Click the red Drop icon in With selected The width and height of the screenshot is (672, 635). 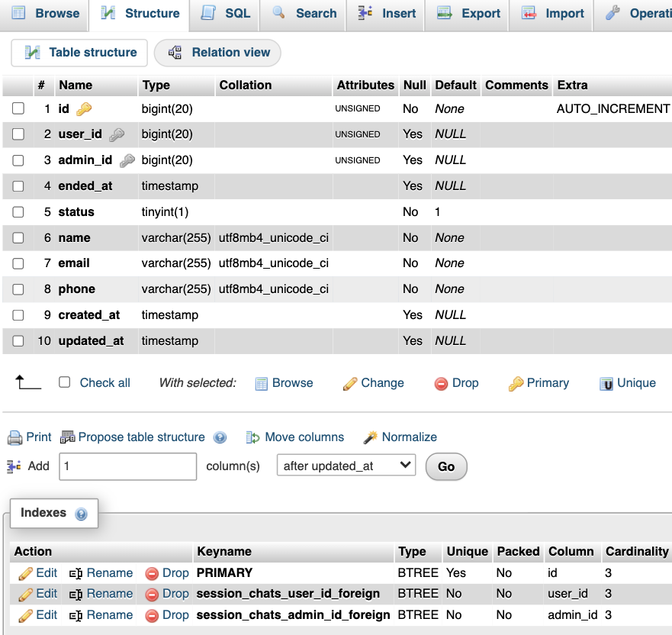point(441,384)
